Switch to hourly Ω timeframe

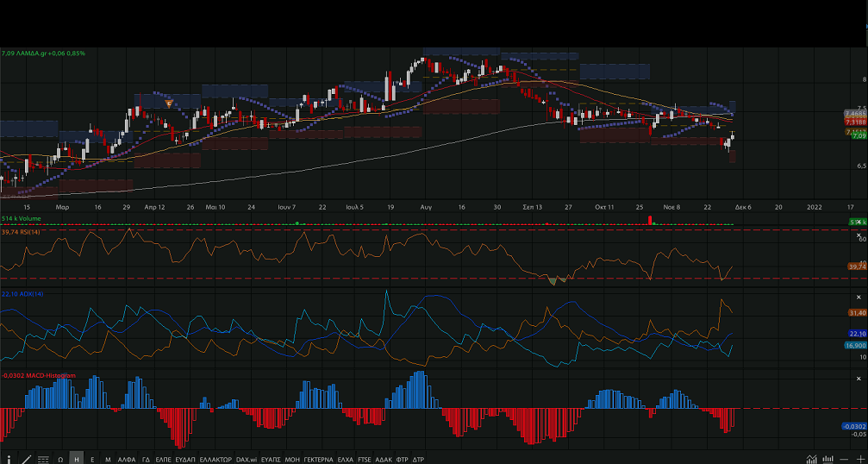tap(60, 460)
